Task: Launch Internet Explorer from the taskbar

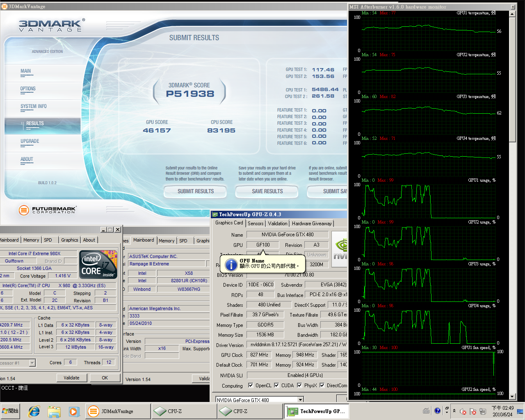Action: coord(34,411)
